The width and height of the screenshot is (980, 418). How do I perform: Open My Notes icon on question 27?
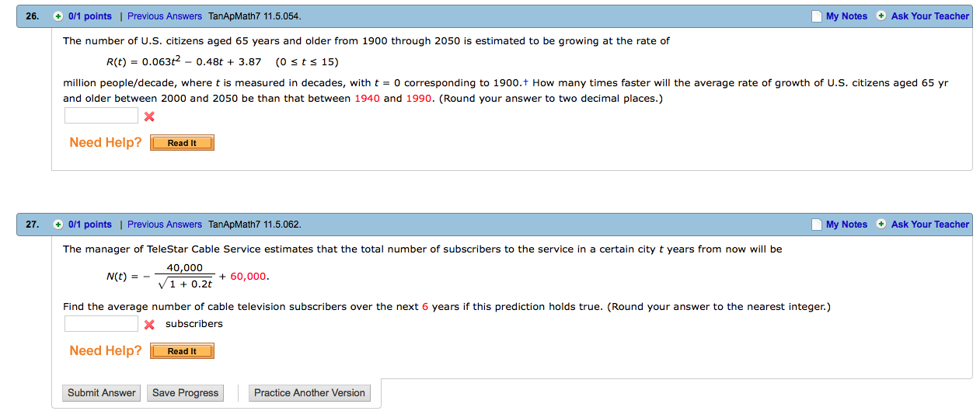click(x=816, y=225)
